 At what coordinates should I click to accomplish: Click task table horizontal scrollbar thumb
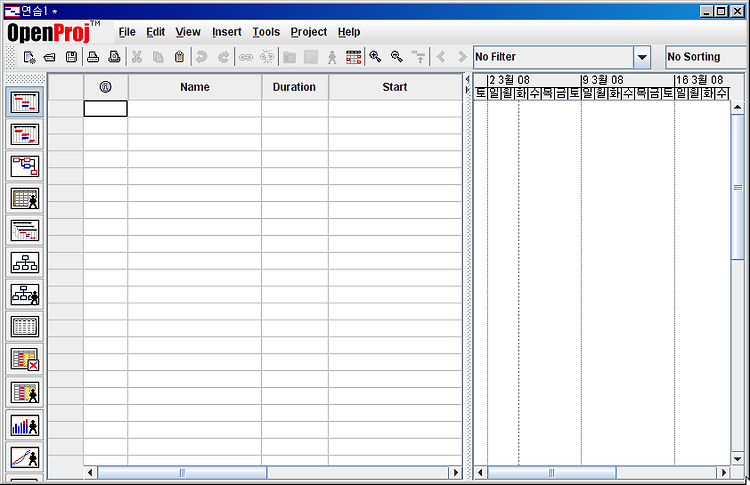tap(182, 473)
